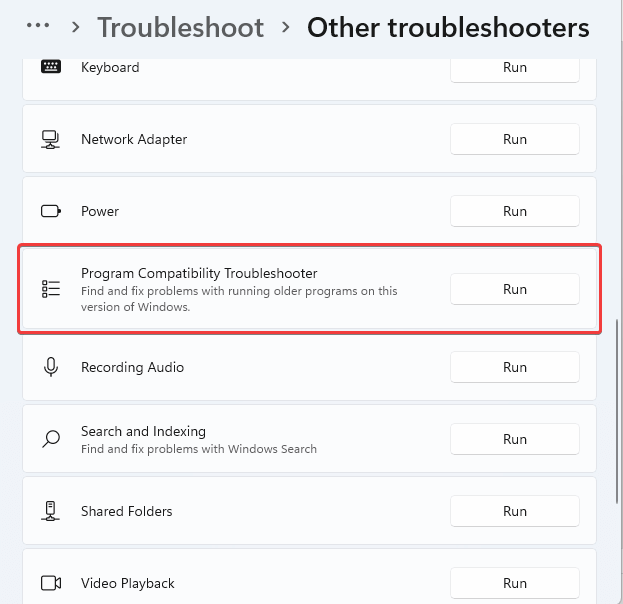Click the Shared Folders icon
Screen dimensions: 623x604
[x=51, y=511]
